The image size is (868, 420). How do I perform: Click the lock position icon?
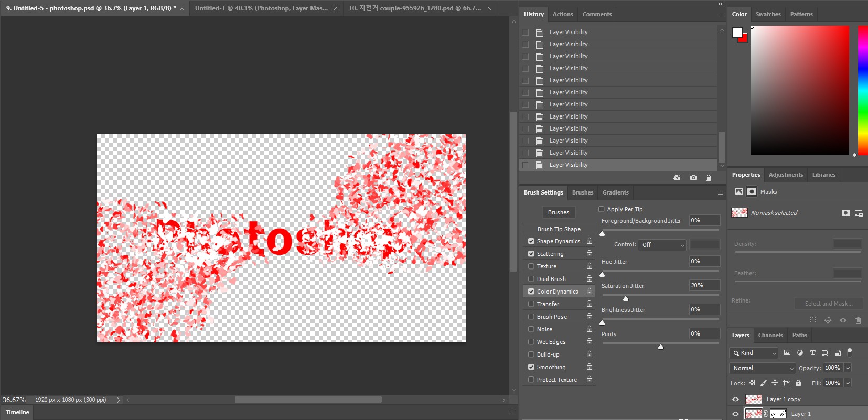point(775,383)
